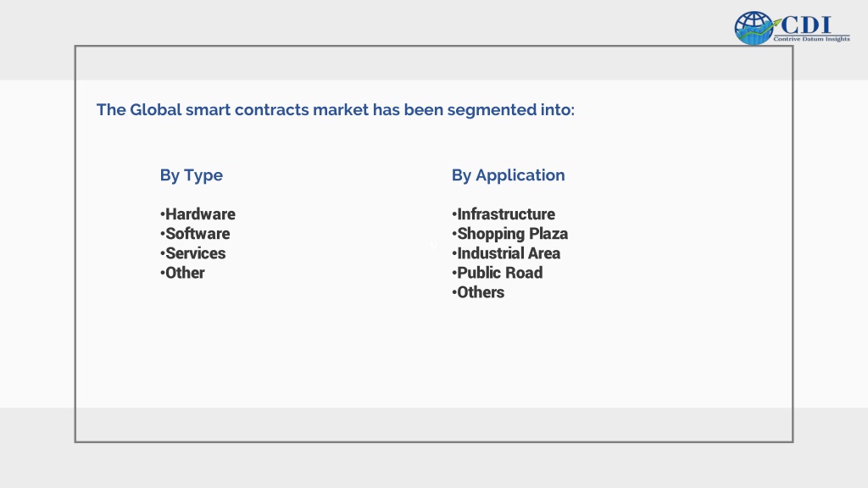This screenshot has width=868, height=488.
Task: Click the Software bullet item
Action: (195, 234)
